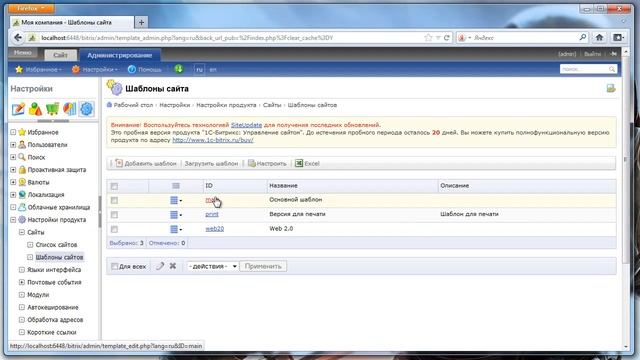
Task: Click the edit pencil icon in bottom bar
Action: (160, 266)
